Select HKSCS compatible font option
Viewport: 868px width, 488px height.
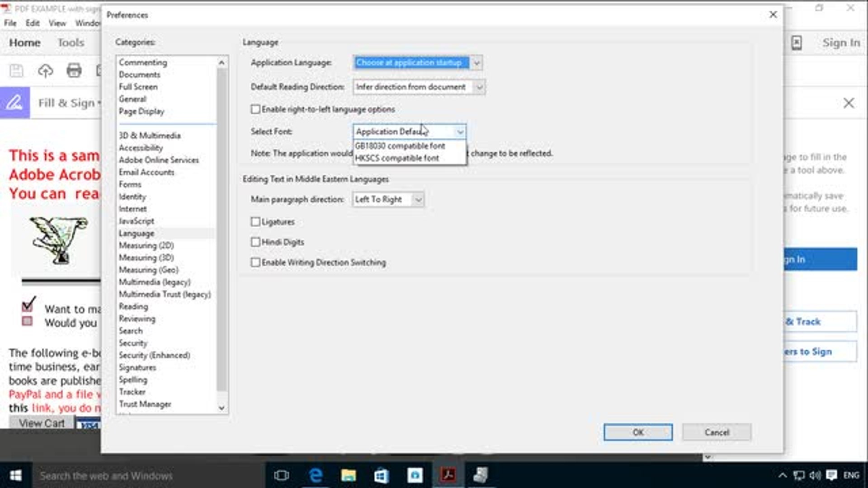tap(397, 158)
